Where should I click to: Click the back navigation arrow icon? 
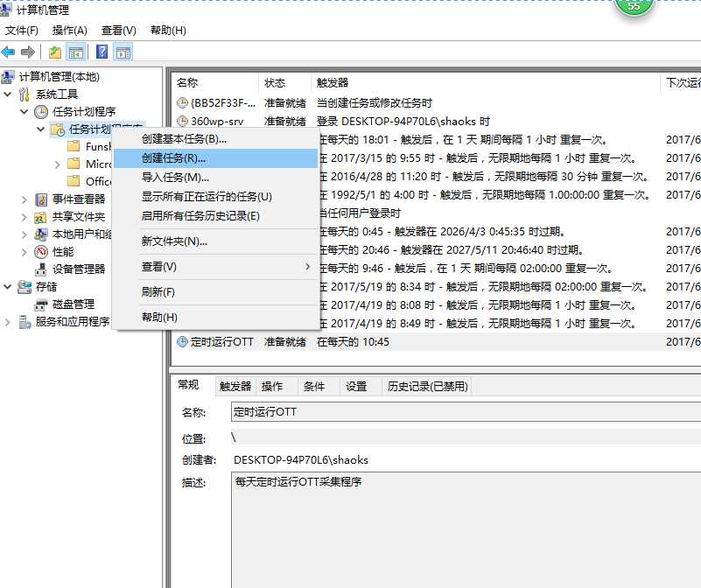pos(9,51)
